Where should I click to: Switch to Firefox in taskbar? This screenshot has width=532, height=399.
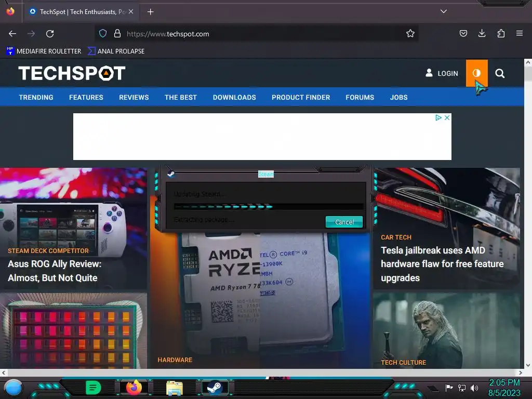point(134,388)
